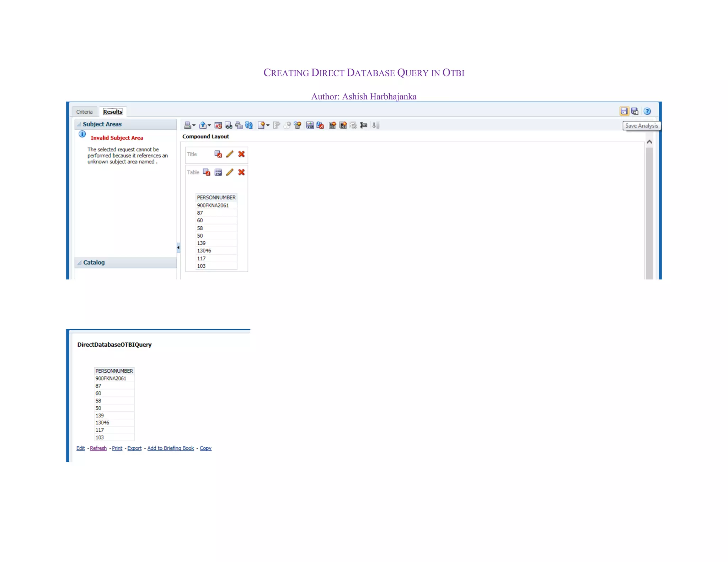Click the greyed down-arrow rows toolbar icon

376,125
